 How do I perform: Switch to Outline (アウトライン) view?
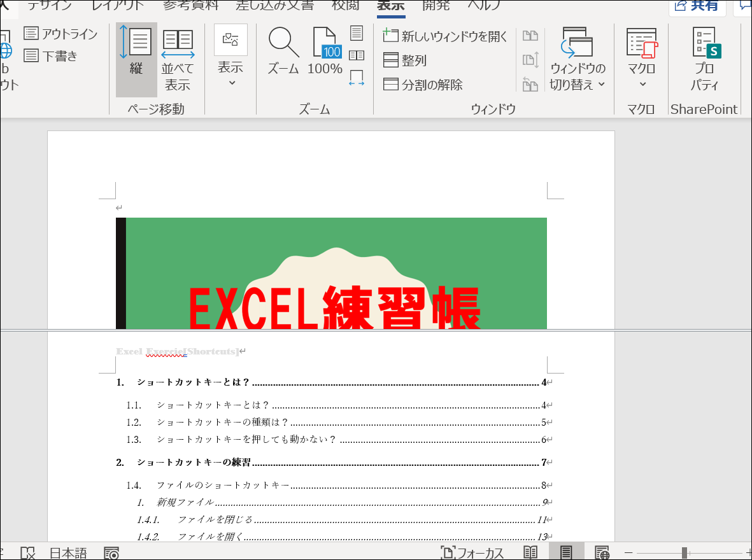(60, 34)
